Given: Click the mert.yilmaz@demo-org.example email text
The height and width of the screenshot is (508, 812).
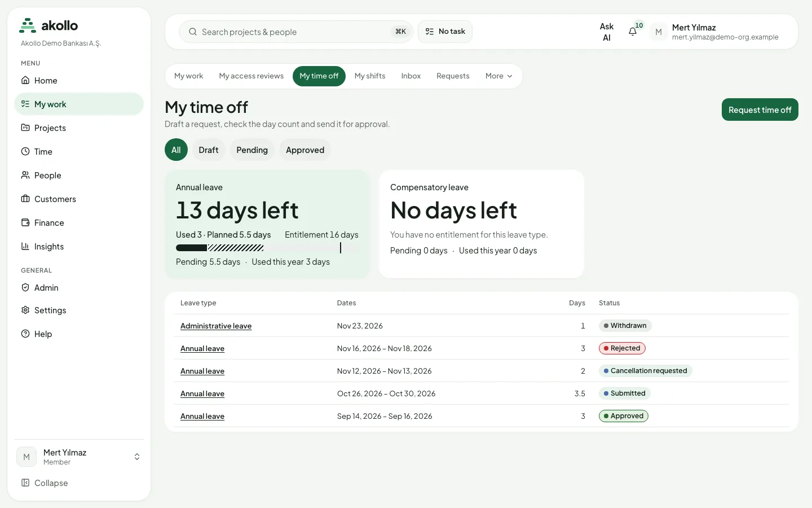Looking at the screenshot, I should coord(725,37).
